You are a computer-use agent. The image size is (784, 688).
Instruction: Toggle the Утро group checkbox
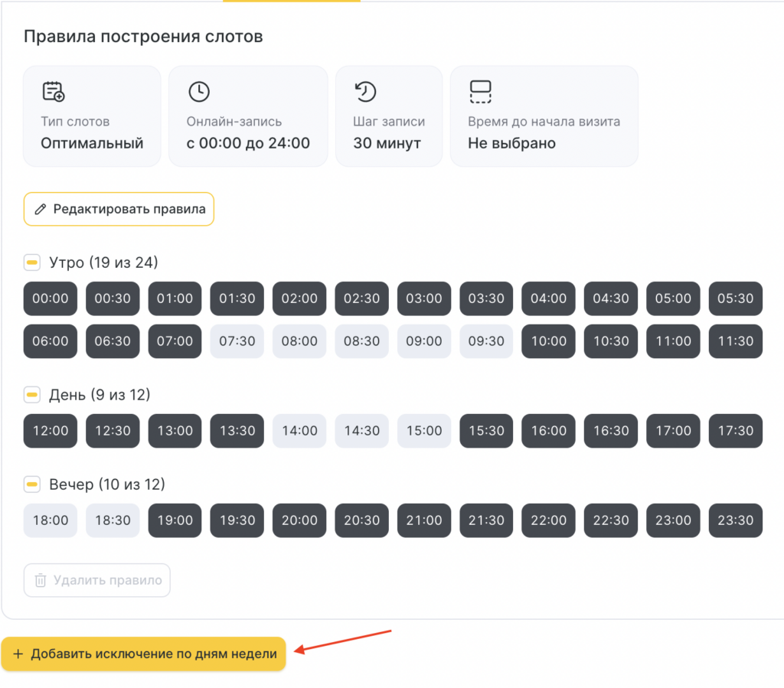tap(32, 263)
